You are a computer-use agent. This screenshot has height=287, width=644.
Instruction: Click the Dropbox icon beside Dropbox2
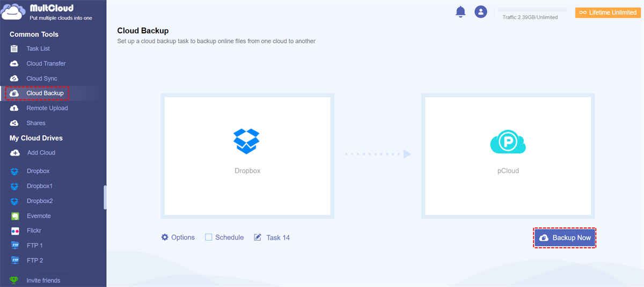click(x=15, y=201)
